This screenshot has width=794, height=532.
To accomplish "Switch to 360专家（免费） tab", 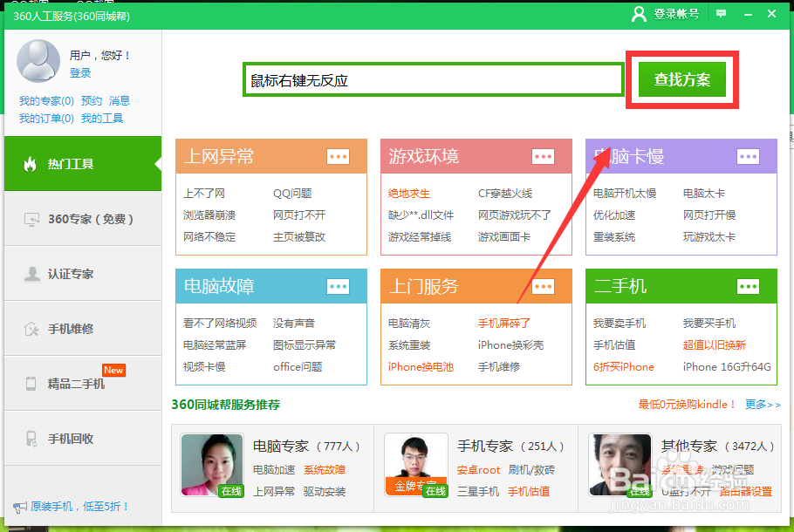I will [83, 219].
